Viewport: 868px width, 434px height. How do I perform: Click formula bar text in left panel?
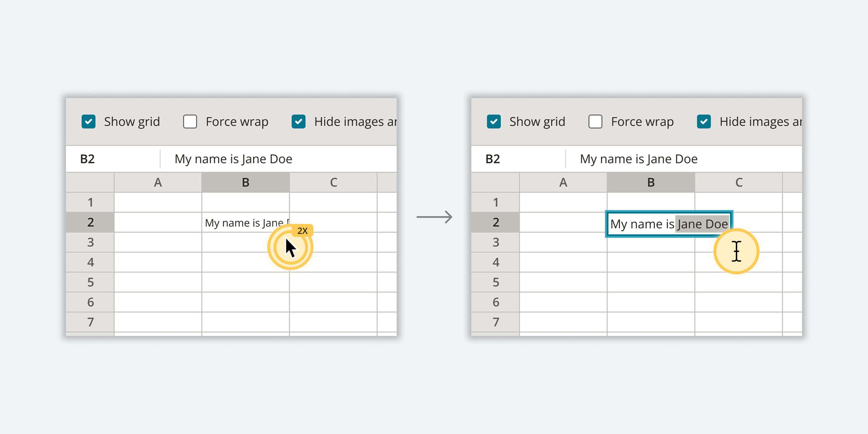[233, 159]
